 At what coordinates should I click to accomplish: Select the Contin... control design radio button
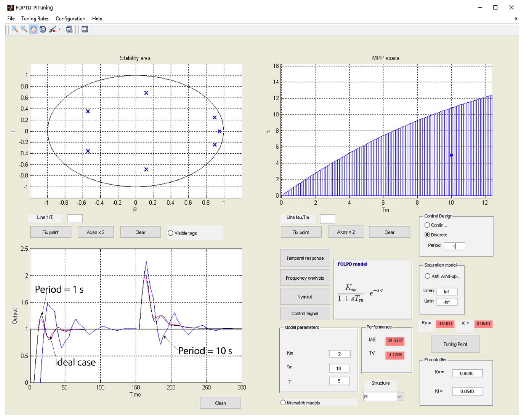(427, 225)
